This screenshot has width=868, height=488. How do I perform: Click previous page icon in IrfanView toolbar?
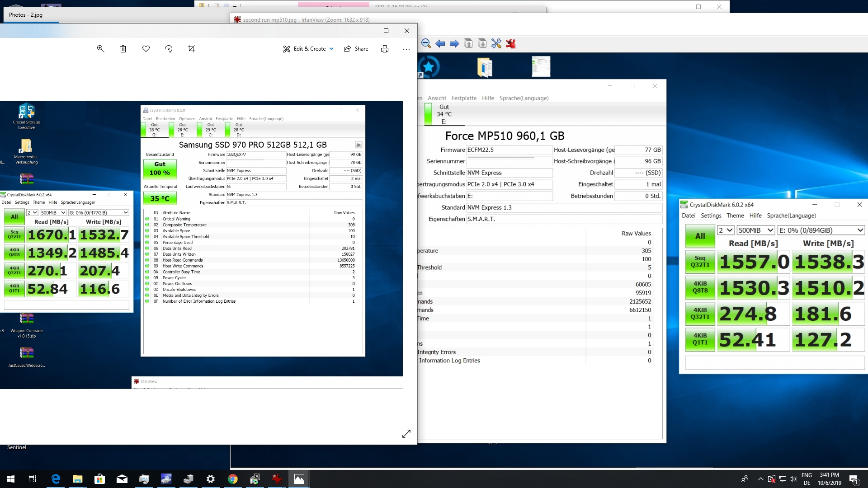tap(468, 43)
